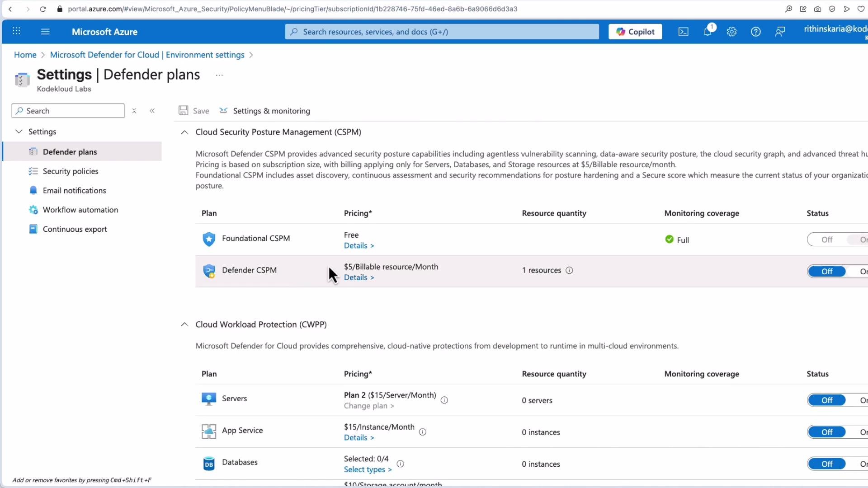
Task: Show info for 1 resources quantity
Action: pyautogui.click(x=569, y=270)
